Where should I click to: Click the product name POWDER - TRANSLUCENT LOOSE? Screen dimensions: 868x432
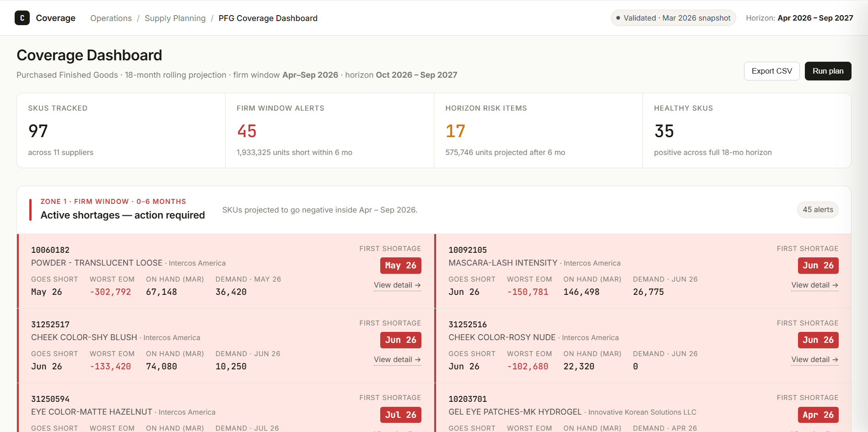coord(97,263)
